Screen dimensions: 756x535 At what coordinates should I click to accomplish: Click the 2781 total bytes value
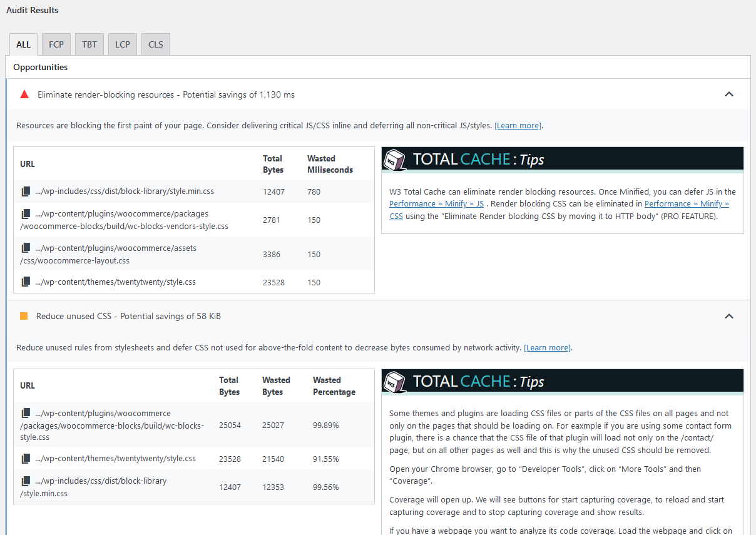click(272, 220)
